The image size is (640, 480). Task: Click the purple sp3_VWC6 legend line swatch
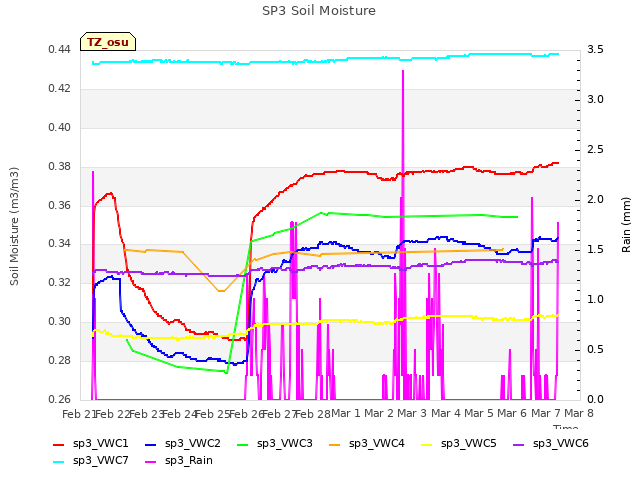[x=519, y=444]
